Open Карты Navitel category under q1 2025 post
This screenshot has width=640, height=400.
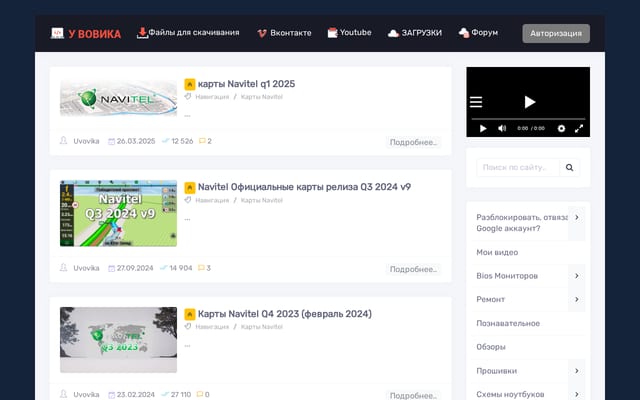point(262,97)
